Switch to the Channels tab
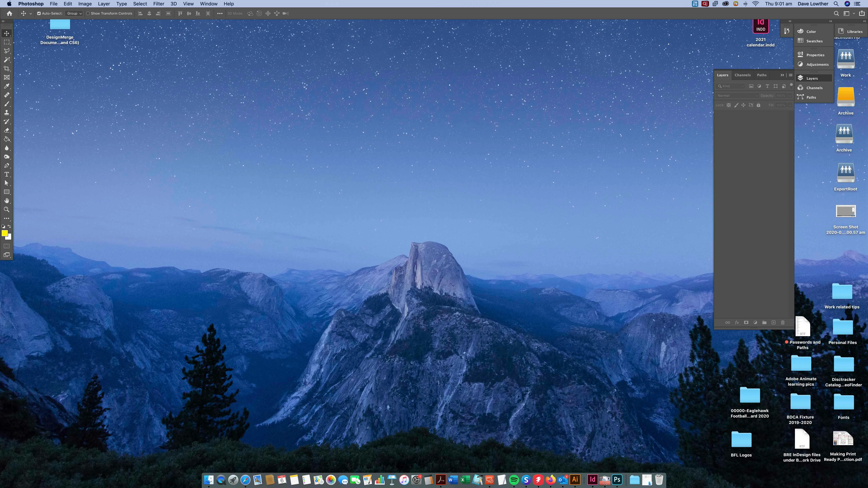Image resolution: width=868 pixels, height=488 pixels. [742, 75]
